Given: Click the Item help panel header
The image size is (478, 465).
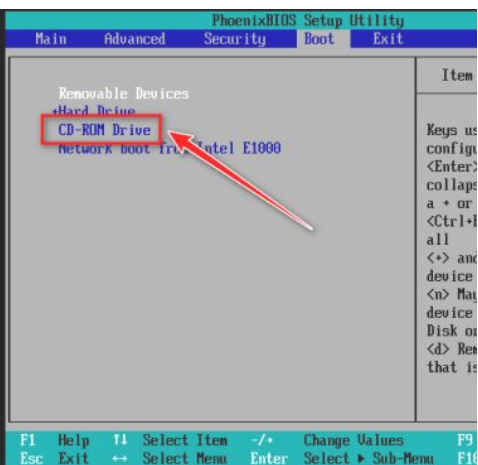Looking at the screenshot, I should point(457,75).
